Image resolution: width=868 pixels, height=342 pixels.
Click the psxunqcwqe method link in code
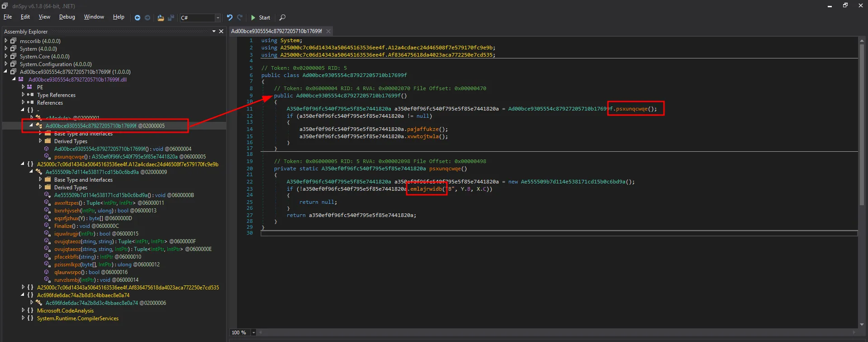click(631, 109)
